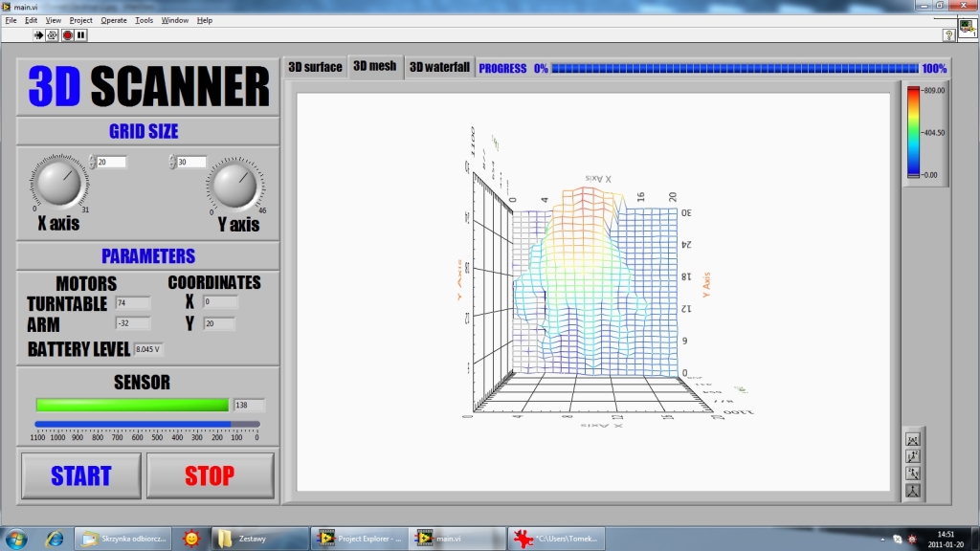Switch to the 3D mesh tab
980x551 pixels.
click(374, 66)
